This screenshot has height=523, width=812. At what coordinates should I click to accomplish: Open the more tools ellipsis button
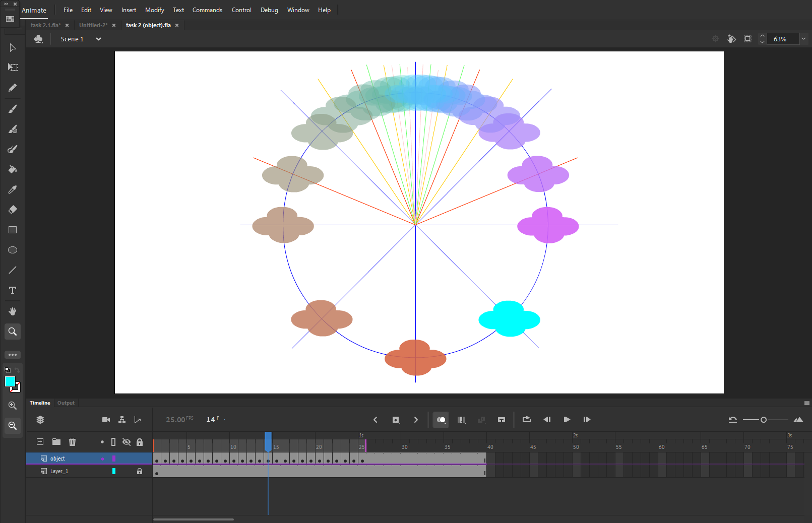point(13,355)
